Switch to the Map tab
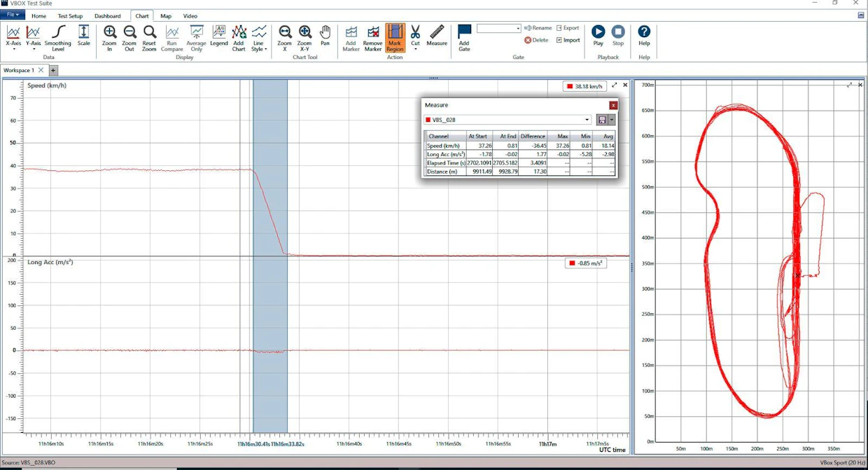 click(x=166, y=15)
